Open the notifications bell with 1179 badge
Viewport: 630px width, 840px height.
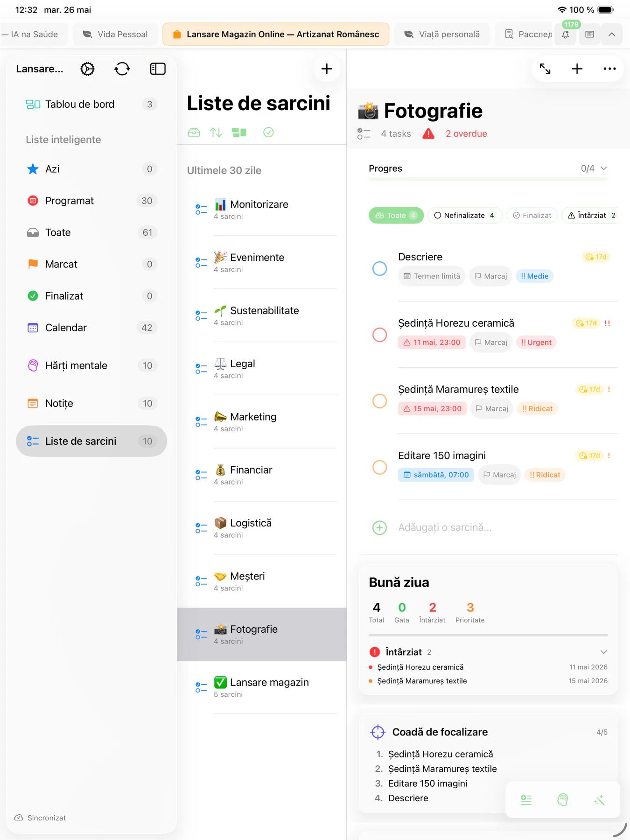(566, 34)
